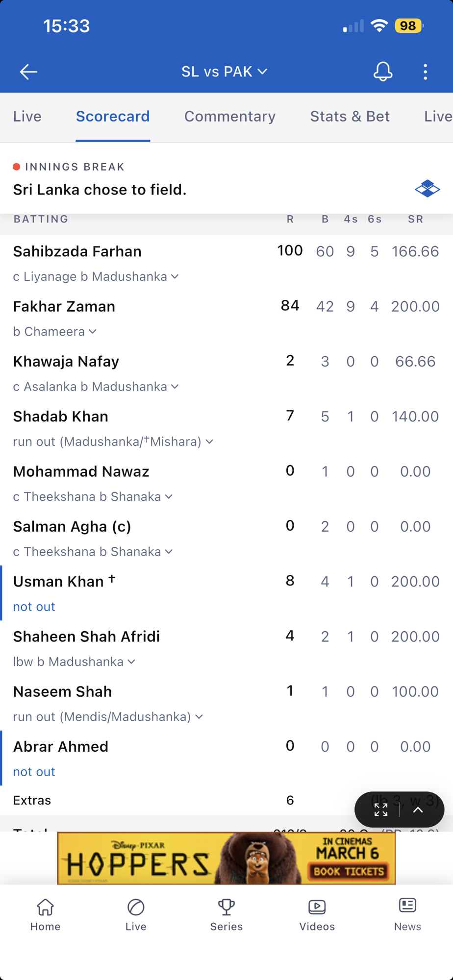Tap the back arrow icon
The image size is (453, 980).
(x=28, y=72)
